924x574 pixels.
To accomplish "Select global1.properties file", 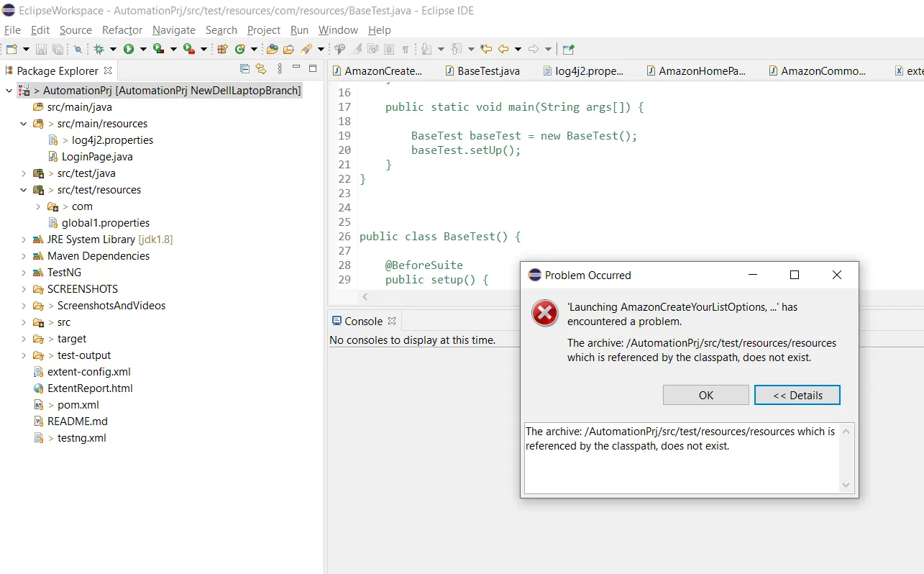I will tap(106, 223).
